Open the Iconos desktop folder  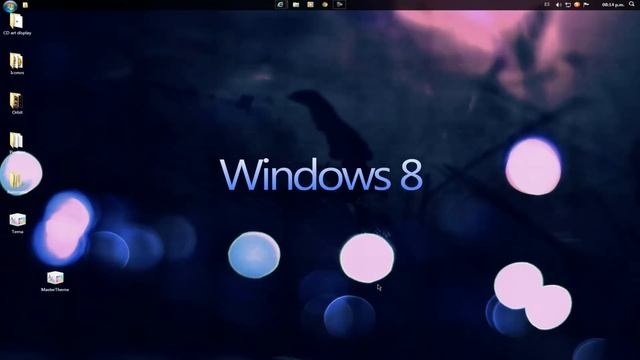[x=17, y=64]
